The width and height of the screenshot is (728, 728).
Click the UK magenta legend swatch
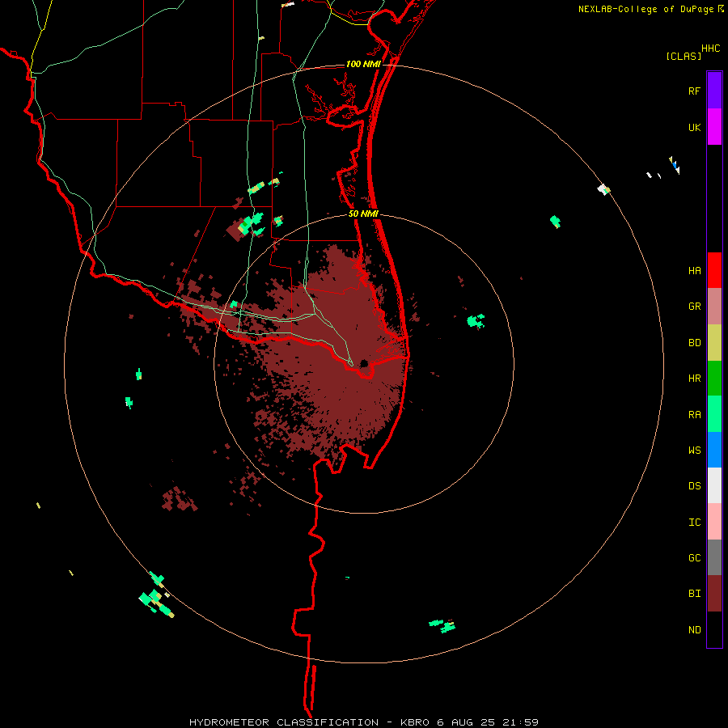point(714,127)
